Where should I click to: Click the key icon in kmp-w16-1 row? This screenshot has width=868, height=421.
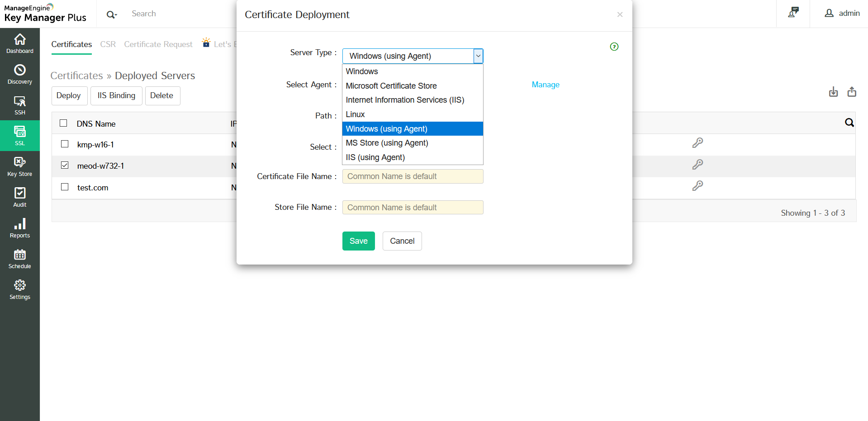pyautogui.click(x=697, y=143)
